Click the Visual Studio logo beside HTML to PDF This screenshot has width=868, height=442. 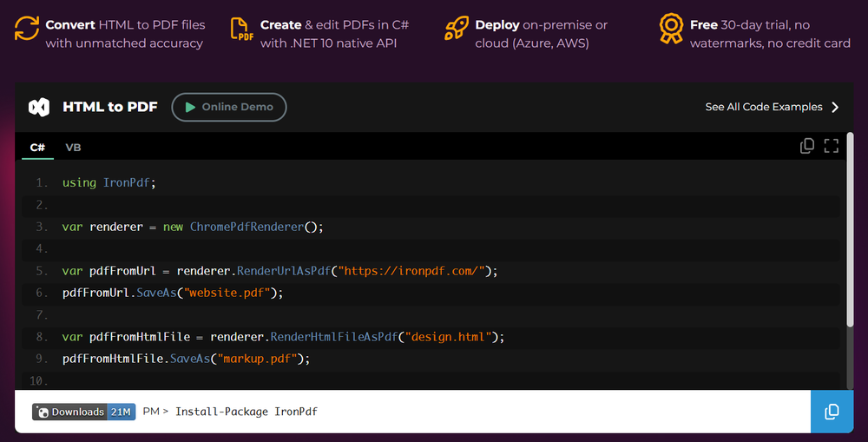(x=39, y=107)
